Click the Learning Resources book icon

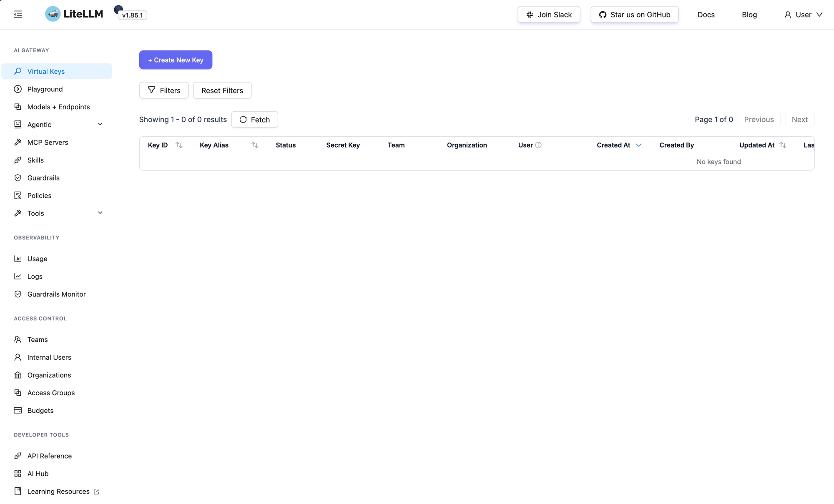18,491
